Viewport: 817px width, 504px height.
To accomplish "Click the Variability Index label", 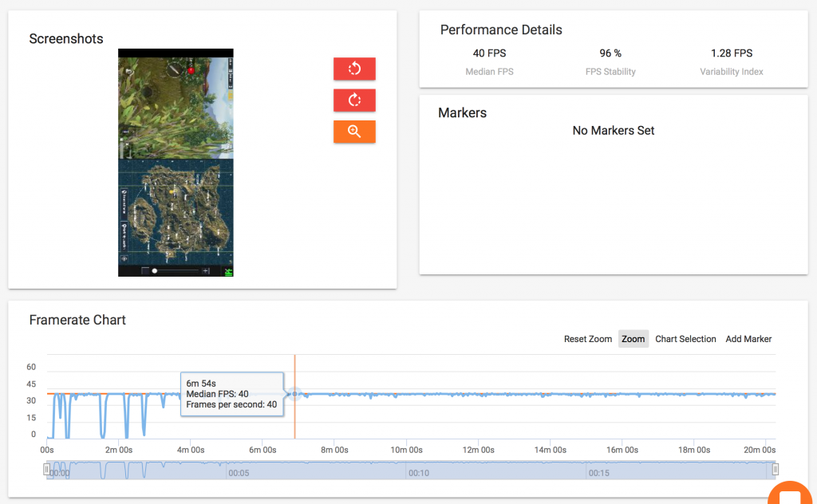I will pyautogui.click(x=732, y=72).
